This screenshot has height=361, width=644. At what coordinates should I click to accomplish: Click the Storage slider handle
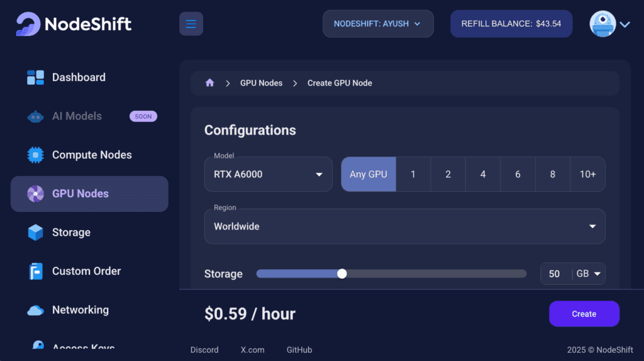click(341, 274)
